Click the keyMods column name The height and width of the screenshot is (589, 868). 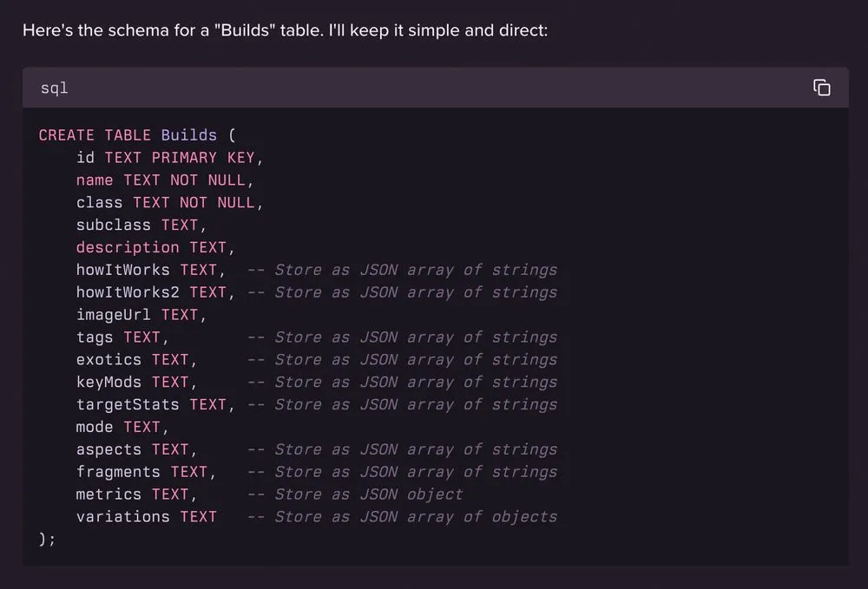108,383
